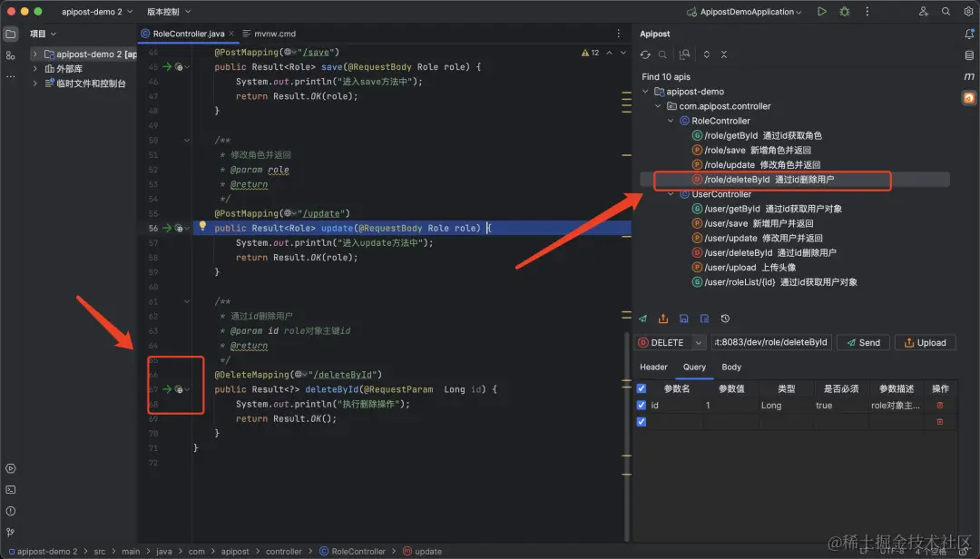The width and height of the screenshot is (980, 559).
Task: Run ApipostDemoApplication with the green play icon
Action: (822, 11)
